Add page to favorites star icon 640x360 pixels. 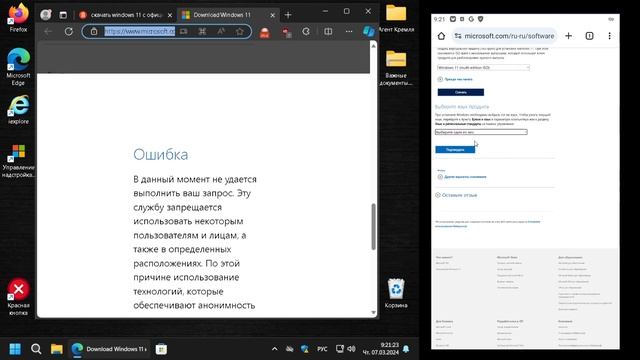click(240, 31)
